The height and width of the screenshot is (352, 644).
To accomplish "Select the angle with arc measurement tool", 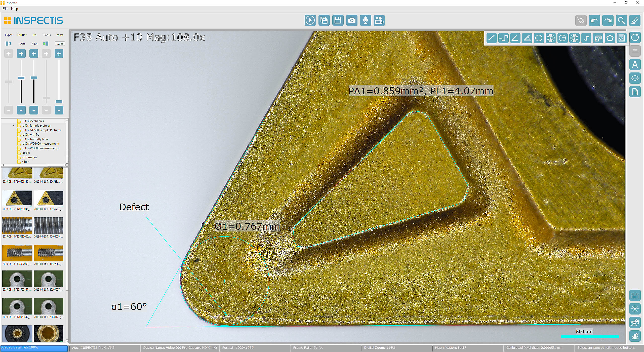I will (x=527, y=38).
